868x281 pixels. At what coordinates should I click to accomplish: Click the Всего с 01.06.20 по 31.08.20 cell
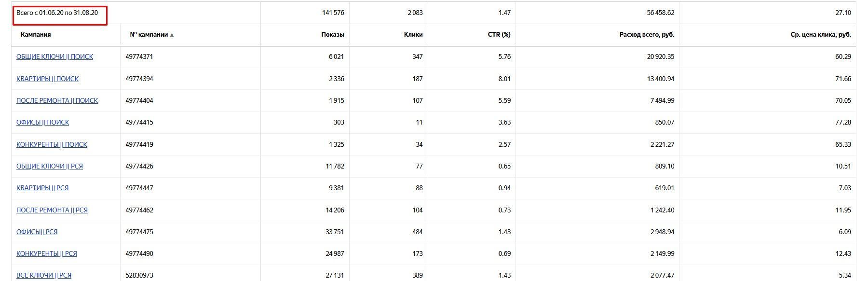(x=60, y=15)
